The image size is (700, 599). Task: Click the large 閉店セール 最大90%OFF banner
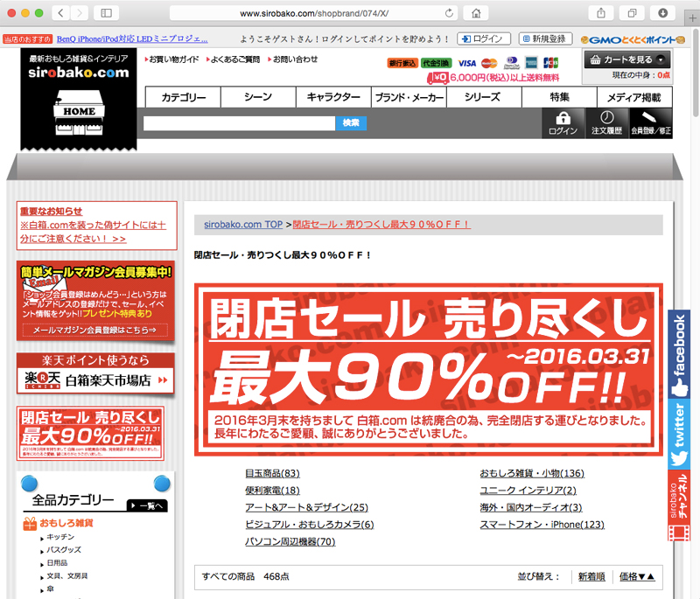coord(429,369)
